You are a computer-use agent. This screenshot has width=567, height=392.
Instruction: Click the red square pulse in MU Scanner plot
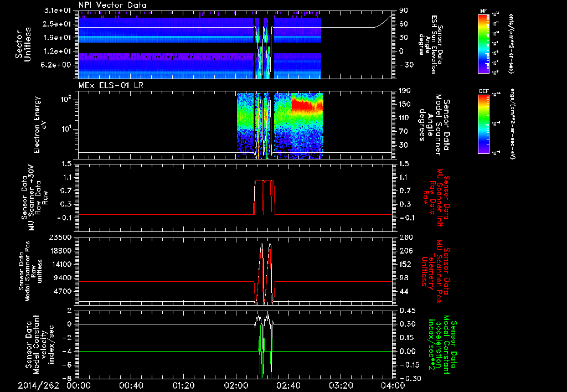[x=265, y=198]
